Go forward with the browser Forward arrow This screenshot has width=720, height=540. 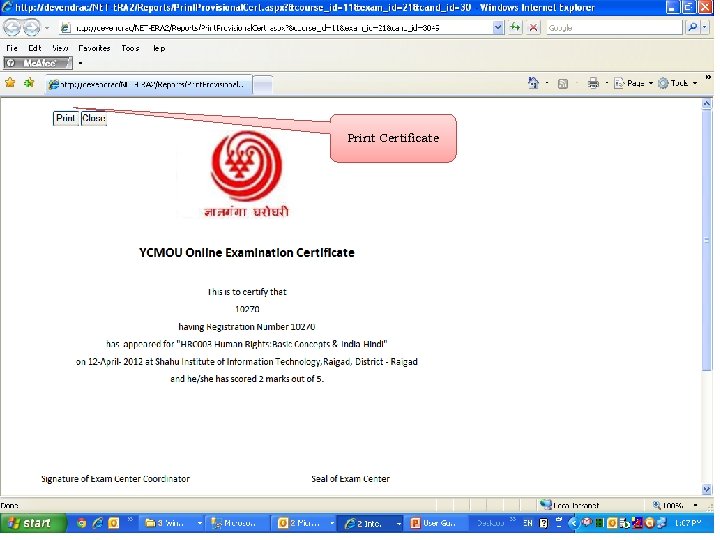coord(31,28)
